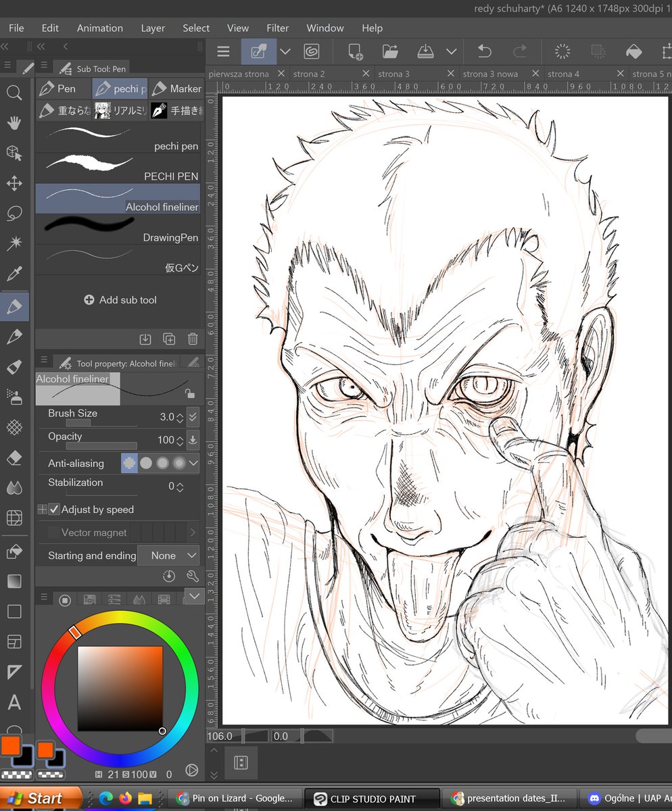
Task: Select the Hand move tool
Action: click(14, 123)
